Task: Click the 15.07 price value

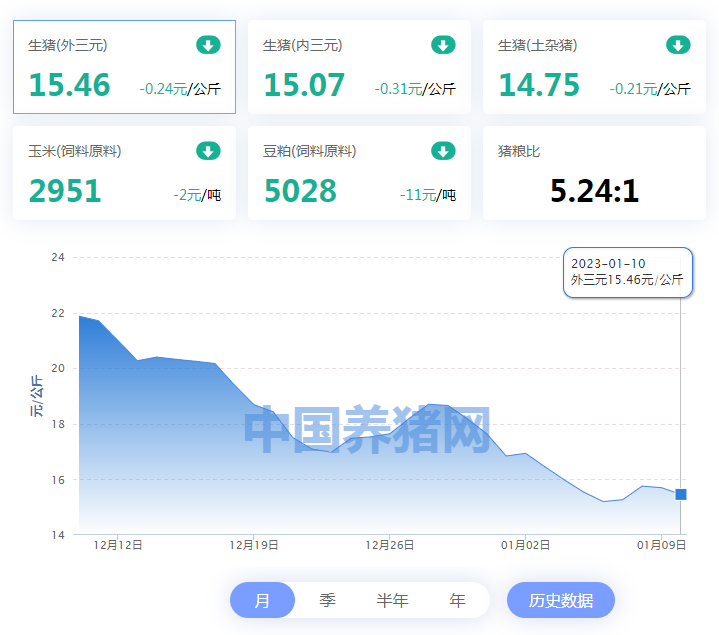Action: 304,85
